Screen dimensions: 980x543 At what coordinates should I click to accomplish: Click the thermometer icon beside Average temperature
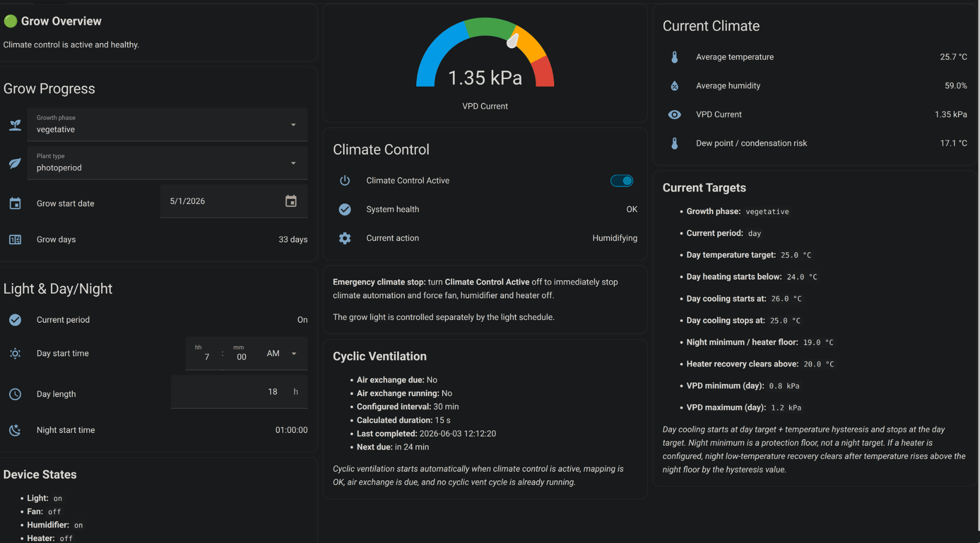coord(675,57)
